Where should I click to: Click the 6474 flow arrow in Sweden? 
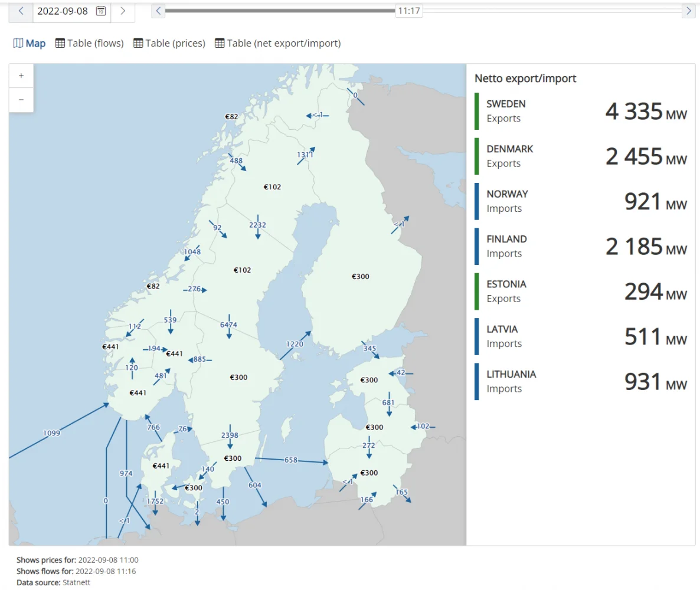coord(229,325)
